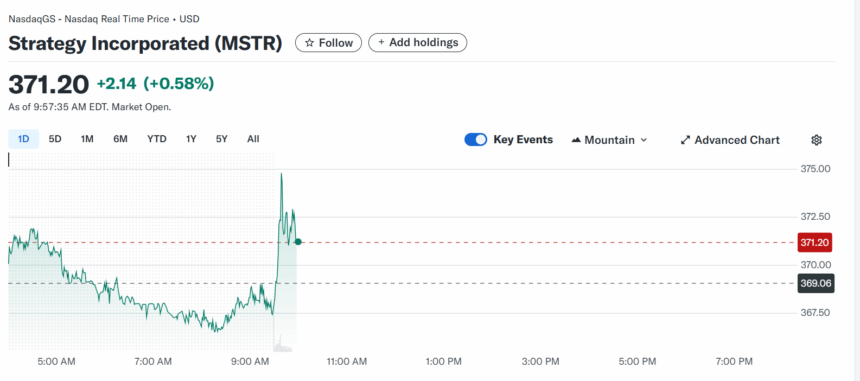Click the 1:00 PM time axis label
The height and width of the screenshot is (381, 860).
pos(443,362)
